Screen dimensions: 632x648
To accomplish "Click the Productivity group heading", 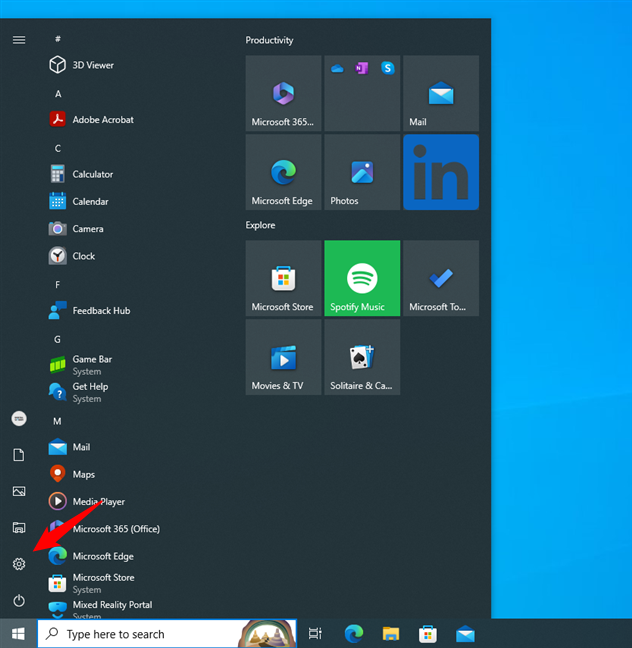I will [269, 40].
